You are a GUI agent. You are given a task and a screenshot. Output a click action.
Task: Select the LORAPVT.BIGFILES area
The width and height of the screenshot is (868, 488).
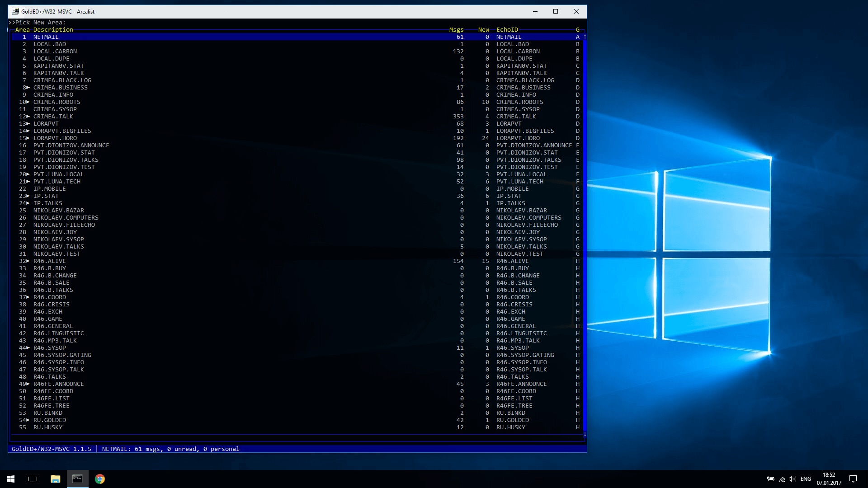click(297, 131)
